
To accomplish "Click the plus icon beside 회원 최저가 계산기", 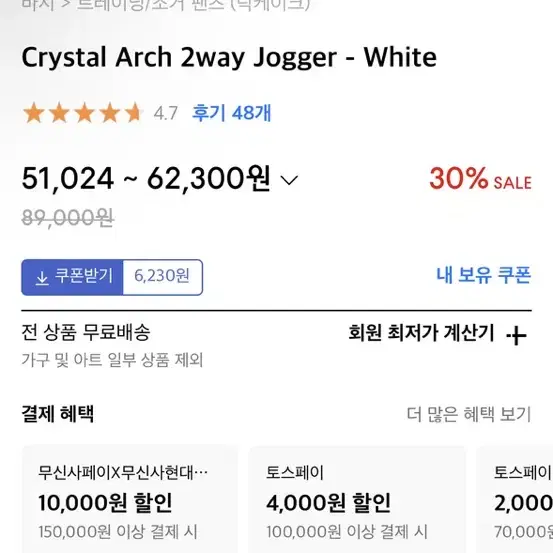I will click(x=516, y=335).
